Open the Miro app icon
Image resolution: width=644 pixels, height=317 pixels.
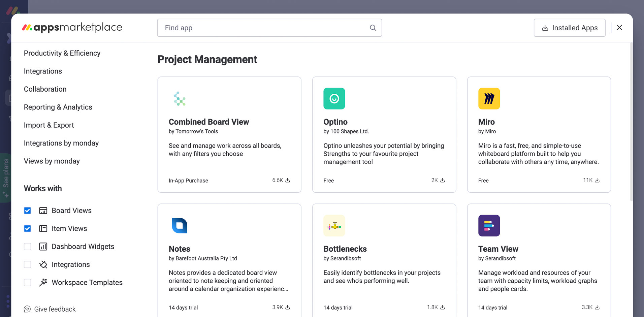pyautogui.click(x=489, y=99)
